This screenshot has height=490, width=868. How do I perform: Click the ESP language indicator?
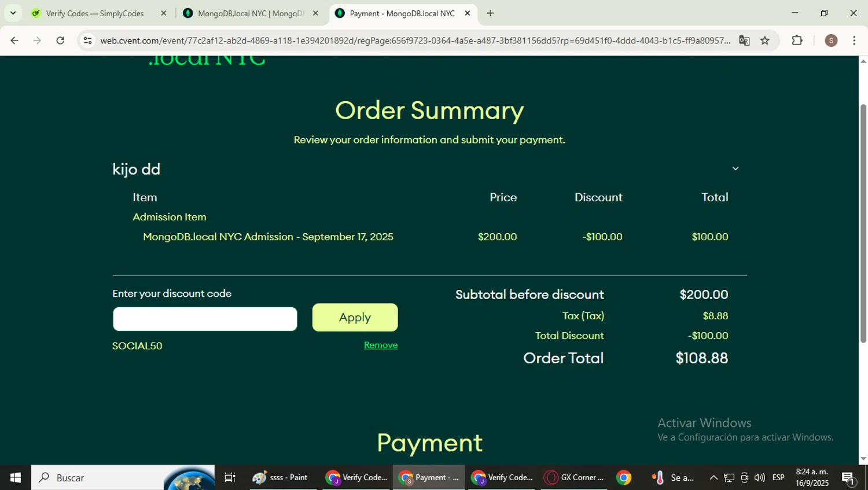[778, 477]
